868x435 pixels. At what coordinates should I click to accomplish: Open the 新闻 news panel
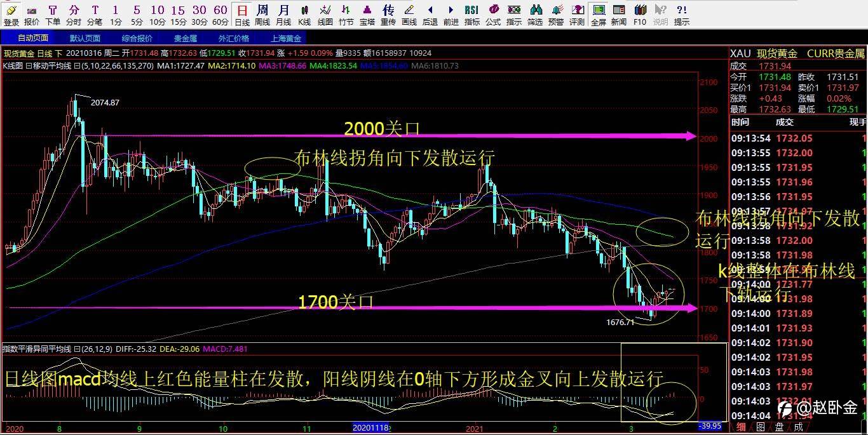(619, 14)
